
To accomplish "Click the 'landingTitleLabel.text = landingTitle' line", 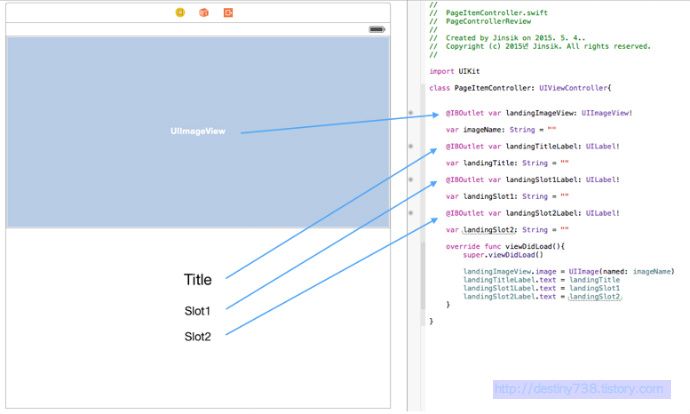I will click(541, 280).
